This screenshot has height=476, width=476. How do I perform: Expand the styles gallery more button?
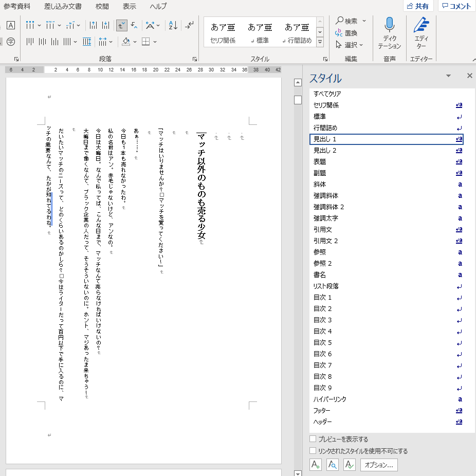320,42
